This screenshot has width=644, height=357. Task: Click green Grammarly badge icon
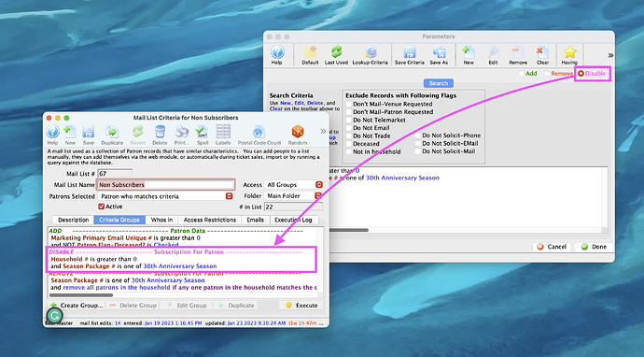tap(55, 316)
